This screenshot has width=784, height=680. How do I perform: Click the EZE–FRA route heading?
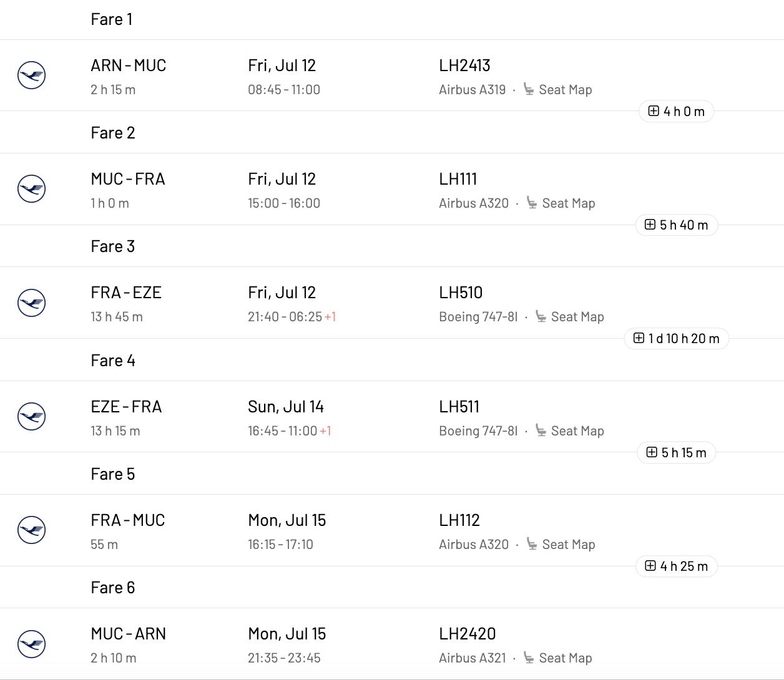(127, 406)
